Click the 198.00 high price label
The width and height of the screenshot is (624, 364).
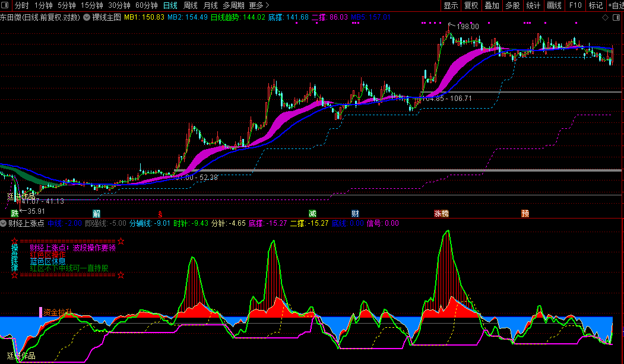[x=468, y=27]
